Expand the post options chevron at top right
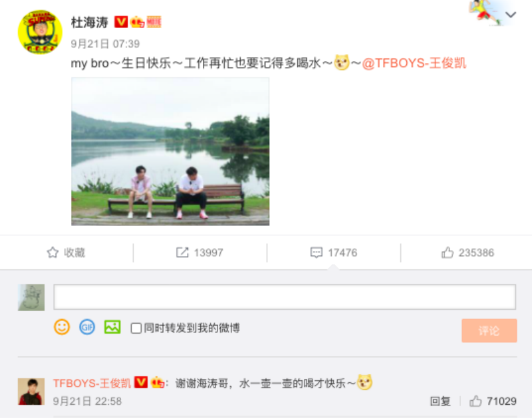The image size is (532, 418). (x=511, y=15)
